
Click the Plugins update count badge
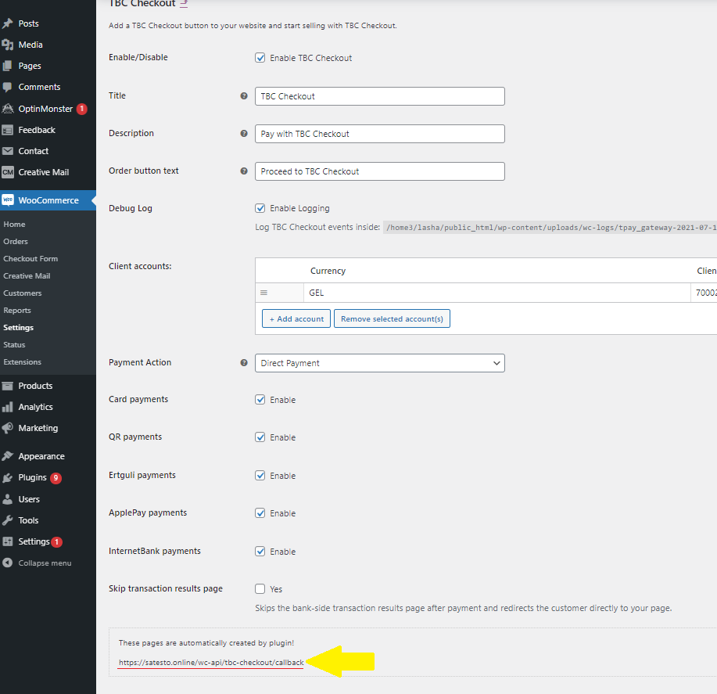(x=56, y=478)
